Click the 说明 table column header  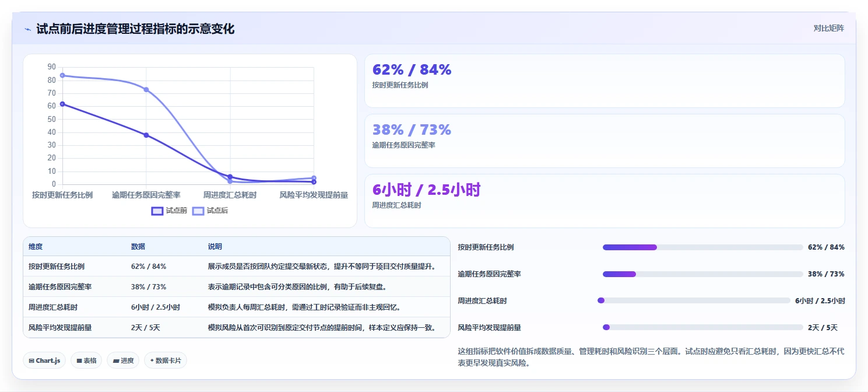(x=215, y=247)
